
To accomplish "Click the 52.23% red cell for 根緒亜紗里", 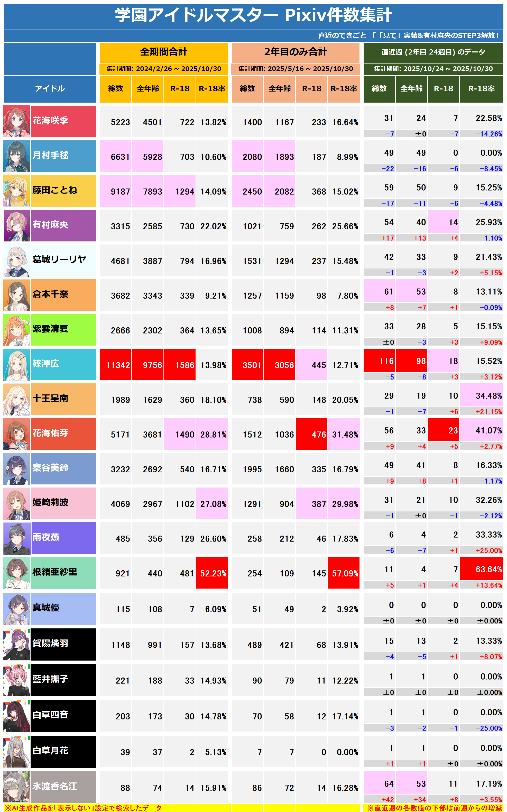I will [x=212, y=573].
